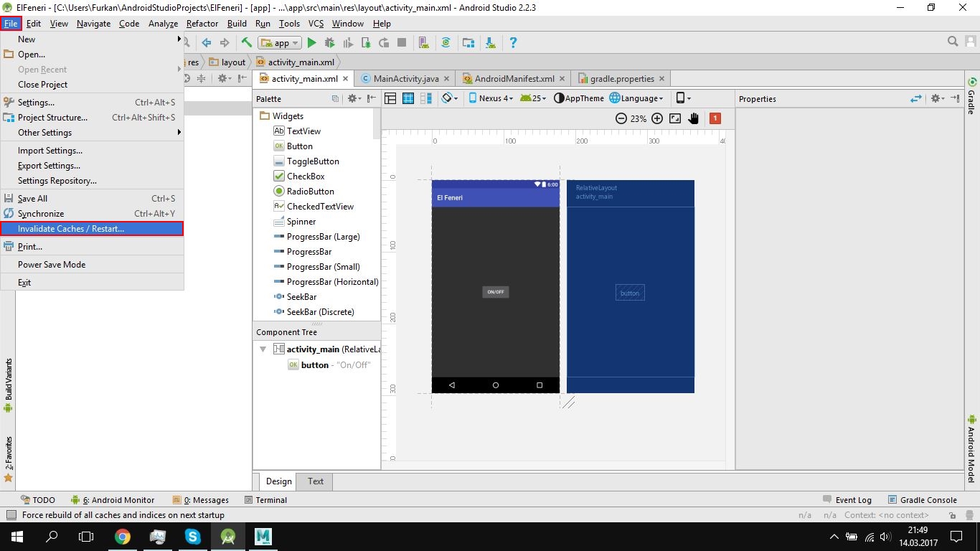Open SDK Manager download icon
Screen dimensions: 980x551
(x=491, y=42)
